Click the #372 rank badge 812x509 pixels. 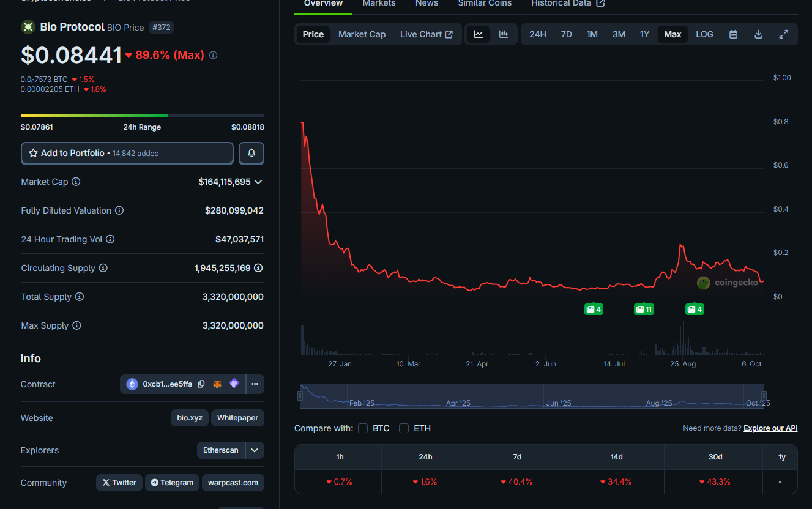(x=161, y=28)
